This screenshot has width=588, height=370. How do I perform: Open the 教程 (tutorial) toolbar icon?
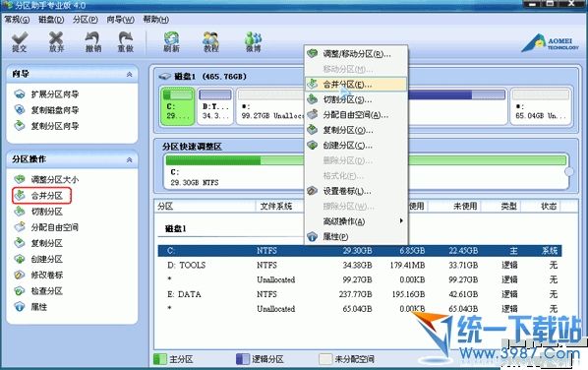tap(211, 41)
